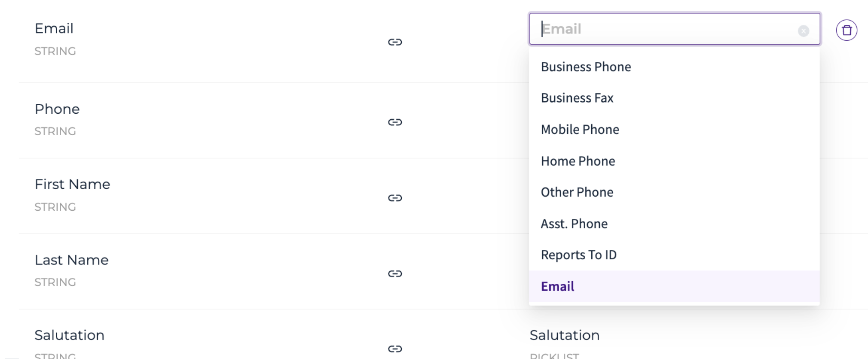868x364 pixels.
Task: Click the link icon in Last Name row
Action: pos(395,274)
